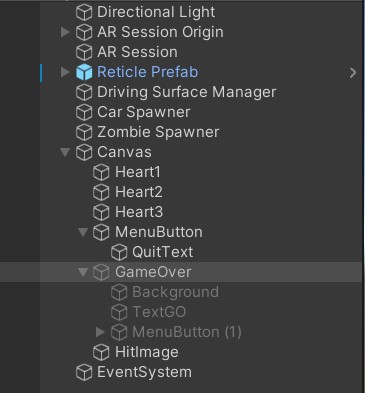Select the Car Spawner object

(x=144, y=112)
